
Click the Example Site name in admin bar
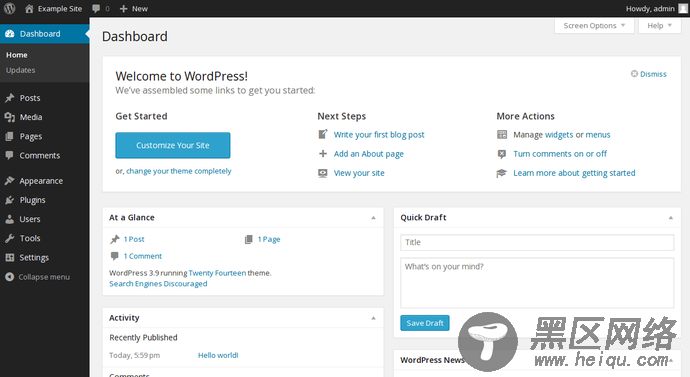pyautogui.click(x=60, y=8)
